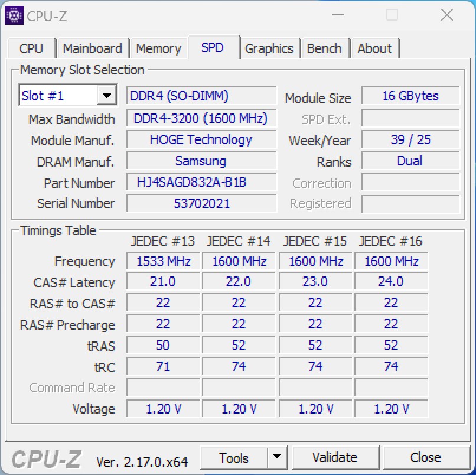
Task: Expand the Tools button dropdown arrow
Action: point(276,457)
